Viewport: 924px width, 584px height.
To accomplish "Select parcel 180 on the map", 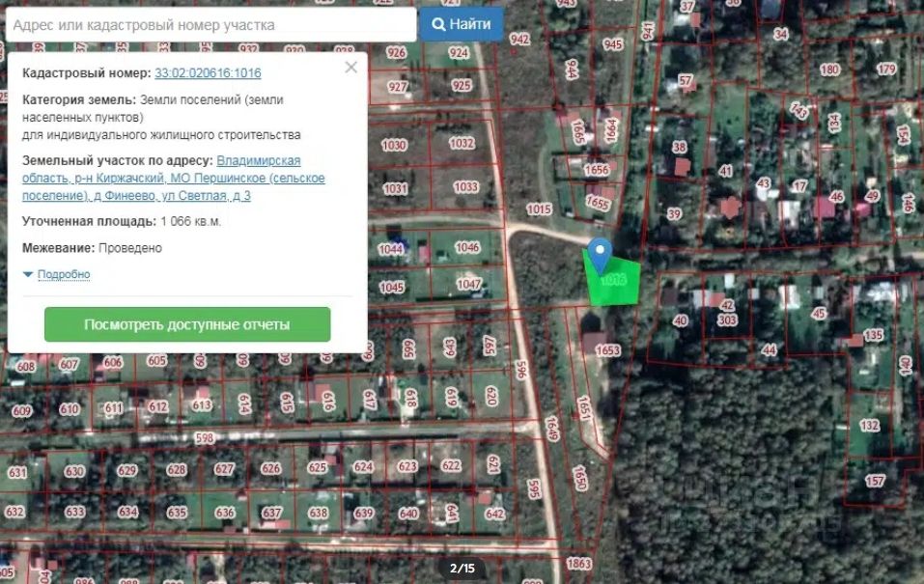I will [829, 70].
